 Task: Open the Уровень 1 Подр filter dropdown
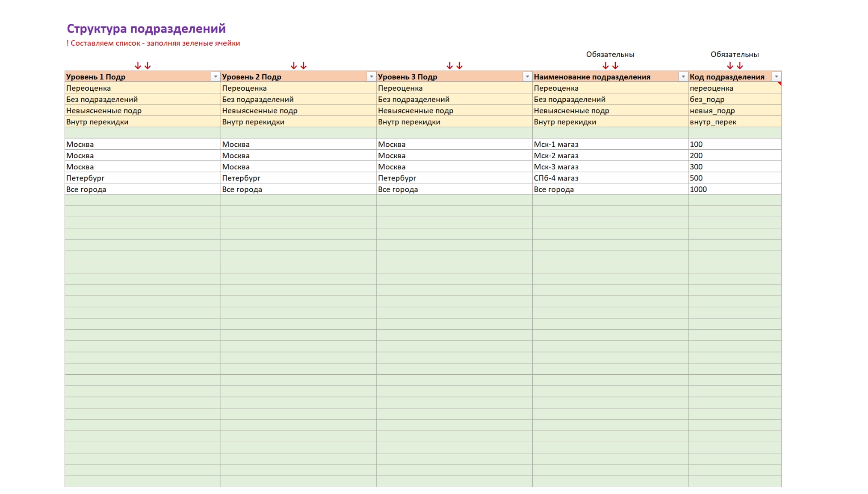click(216, 77)
